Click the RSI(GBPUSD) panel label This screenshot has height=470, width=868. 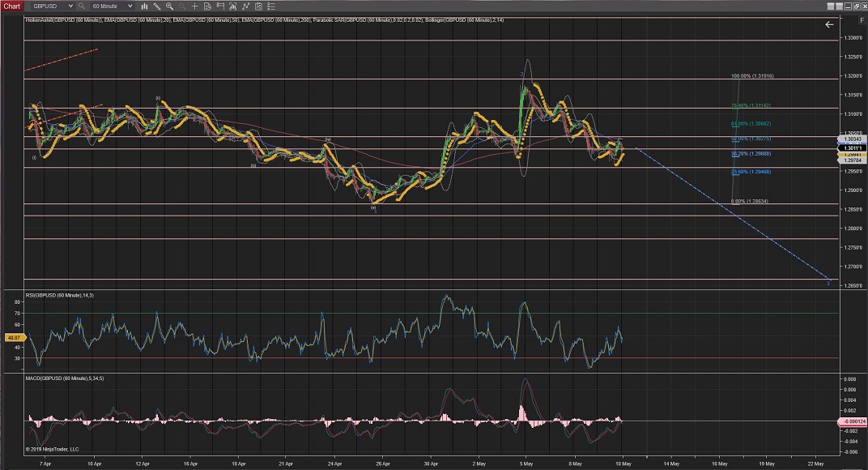(59, 296)
